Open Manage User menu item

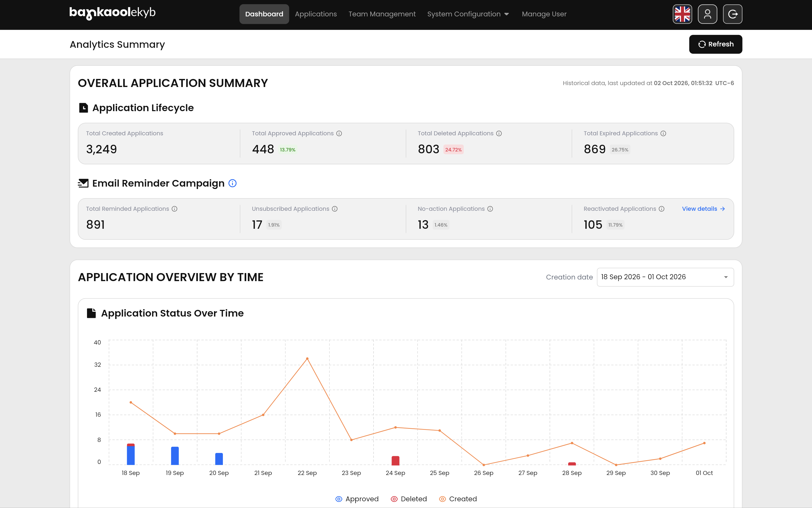click(x=544, y=14)
